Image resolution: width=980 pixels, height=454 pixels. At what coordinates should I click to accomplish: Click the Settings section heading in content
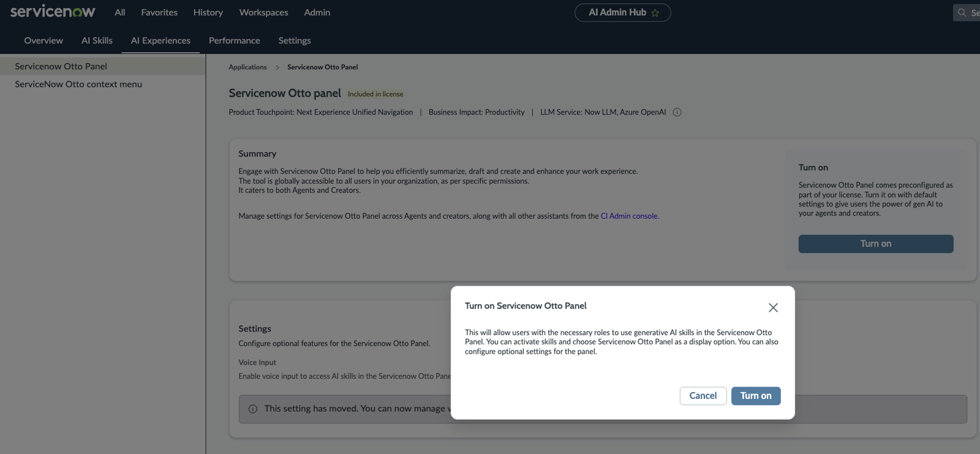pyautogui.click(x=255, y=329)
